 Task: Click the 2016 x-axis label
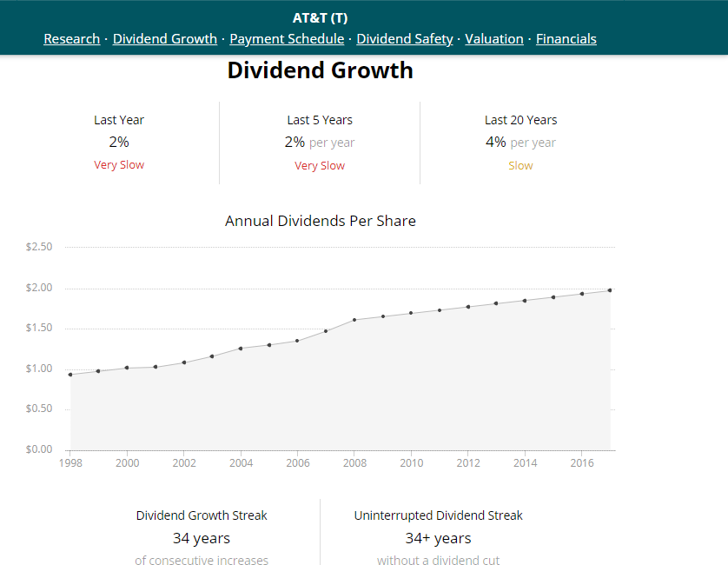point(582,462)
